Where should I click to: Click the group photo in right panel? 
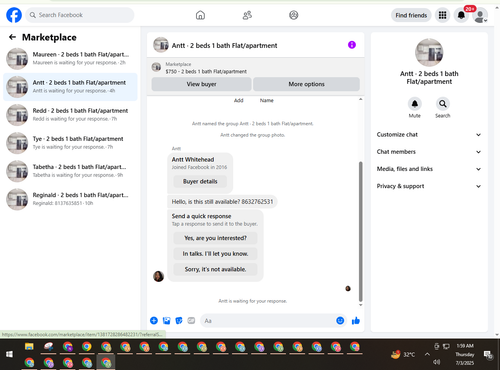429,52
